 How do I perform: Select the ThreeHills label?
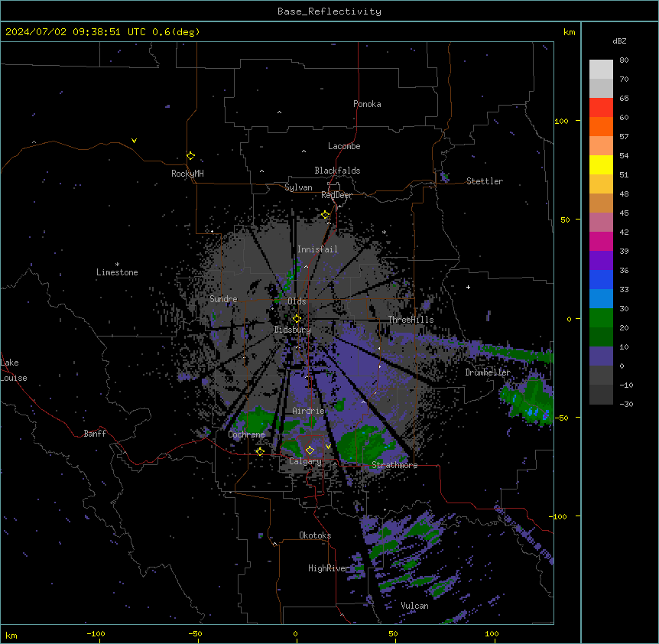coord(411,320)
